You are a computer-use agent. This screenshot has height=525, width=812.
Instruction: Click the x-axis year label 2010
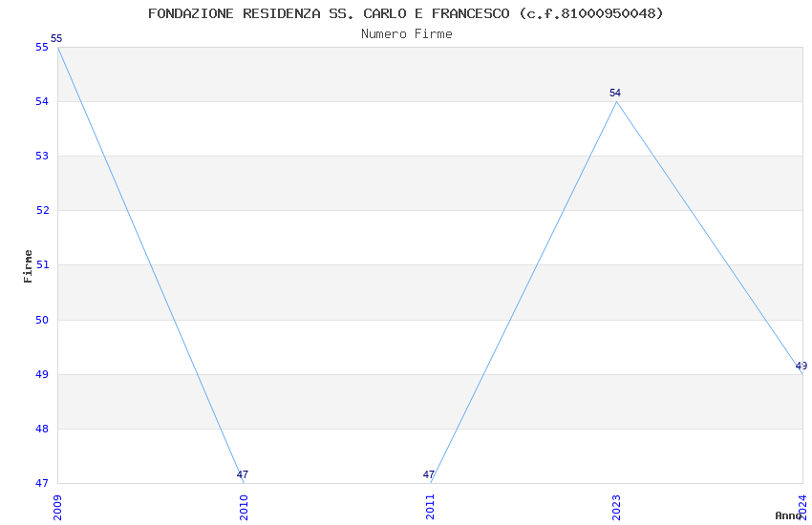[x=244, y=508]
